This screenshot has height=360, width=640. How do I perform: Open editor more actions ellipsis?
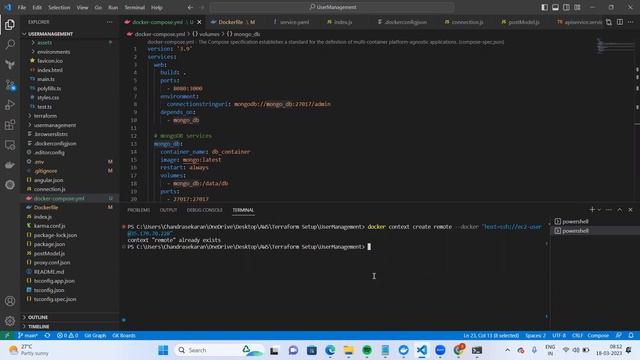click(631, 22)
